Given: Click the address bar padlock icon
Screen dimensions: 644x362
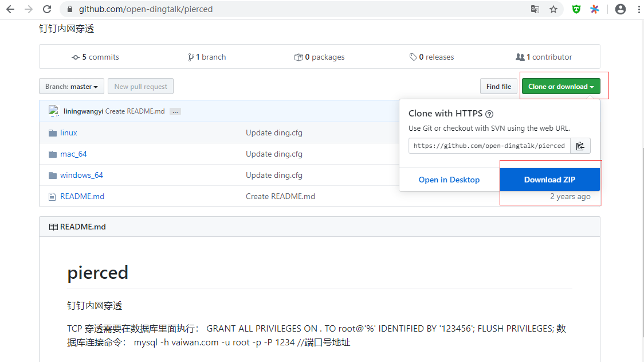Looking at the screenshot, I should point(70,9).
